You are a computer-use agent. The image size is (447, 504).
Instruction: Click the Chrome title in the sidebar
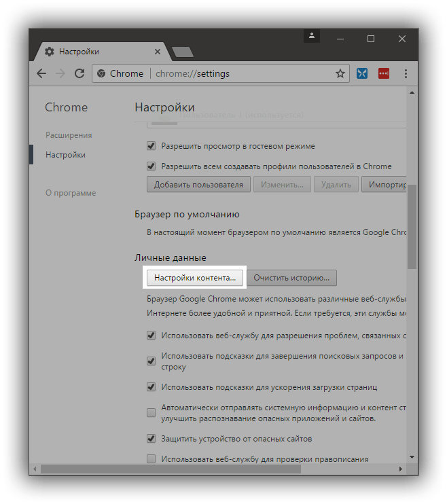(x=66, y=107)
